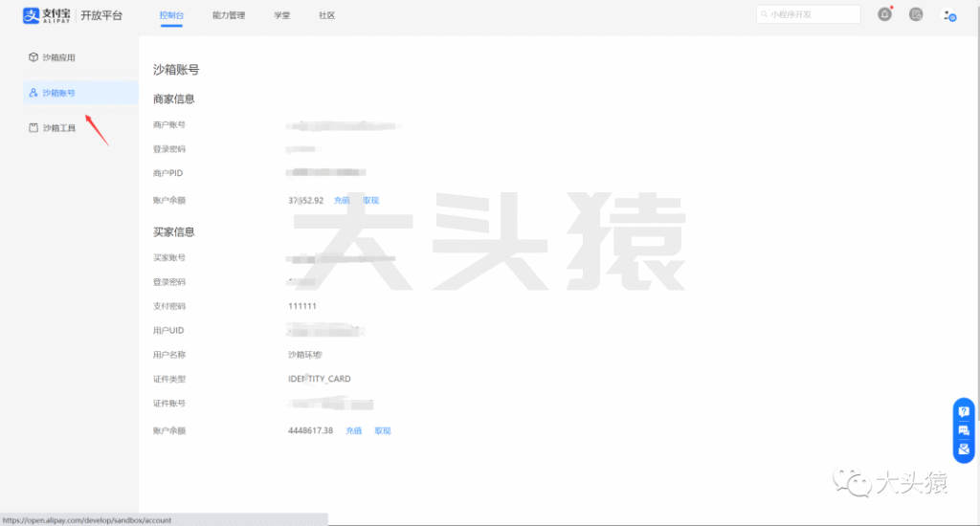Open the notification bell
Image resolution: width=980 pixels, height=526 pixels.
pos(884,14)
